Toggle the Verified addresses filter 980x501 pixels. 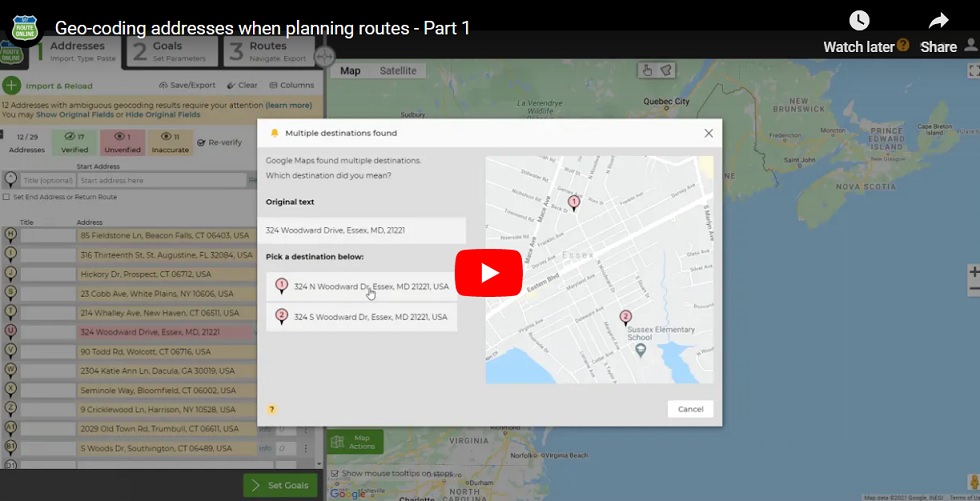coord(74,142)
